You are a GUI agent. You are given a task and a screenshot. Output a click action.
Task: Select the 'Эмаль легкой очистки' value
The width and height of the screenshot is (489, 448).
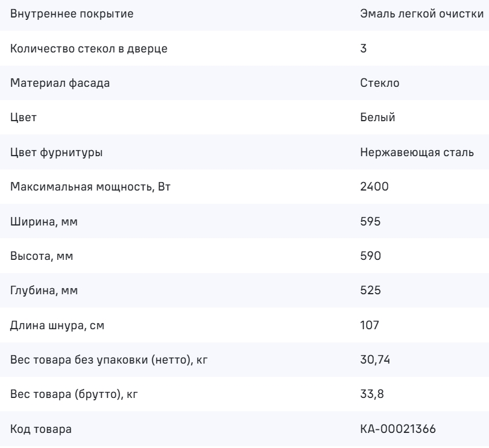422,14
